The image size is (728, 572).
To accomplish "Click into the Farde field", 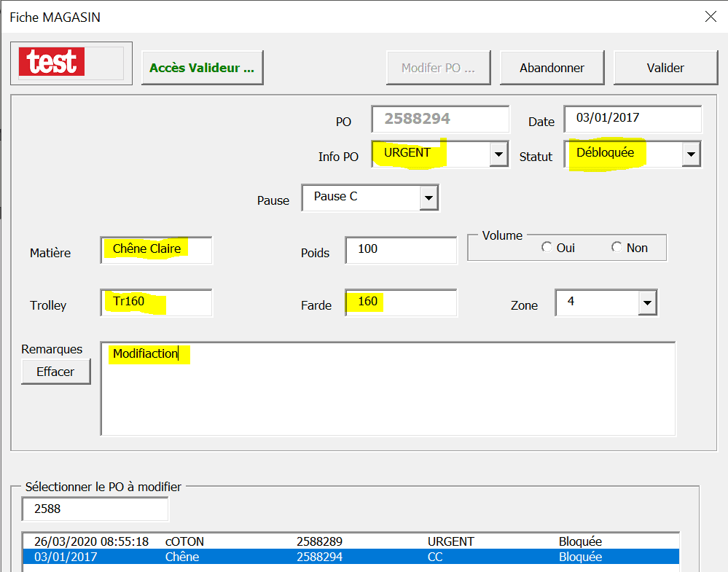I will 401,302.
